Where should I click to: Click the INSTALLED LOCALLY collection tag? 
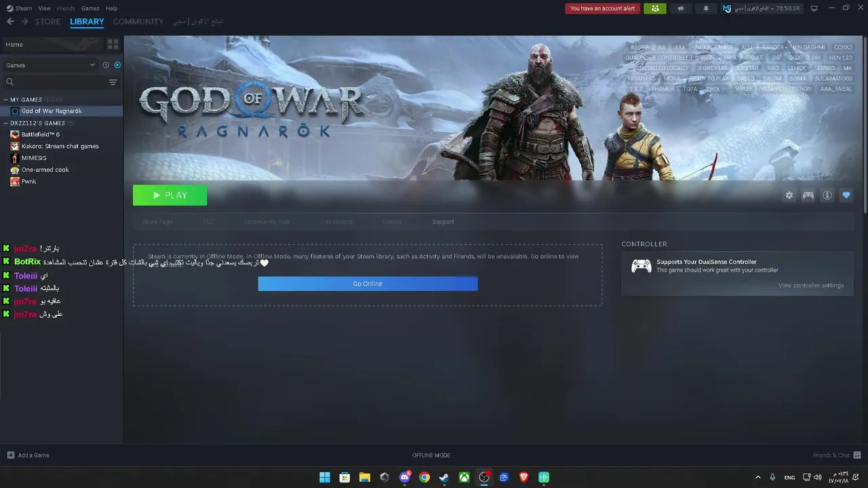pyautogui.click(x=663, y=68)
